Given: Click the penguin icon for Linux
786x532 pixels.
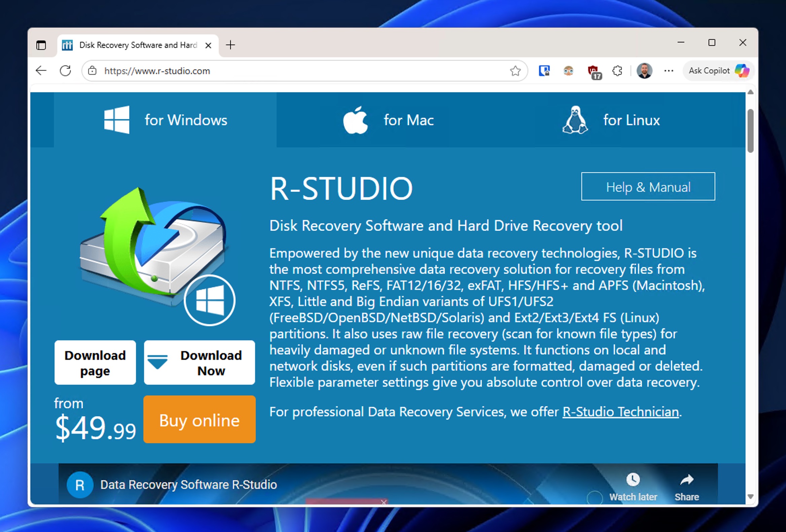Looking at the screenshot, I should click(575, 120).
